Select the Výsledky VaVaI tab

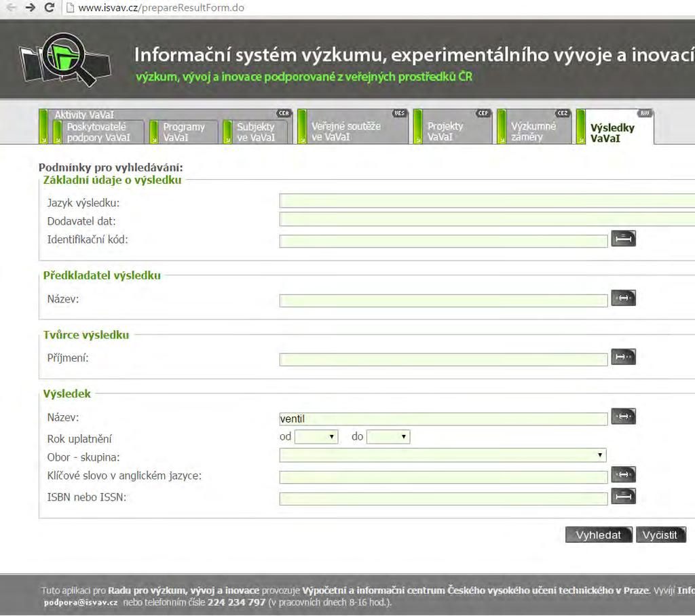(615, 126)
